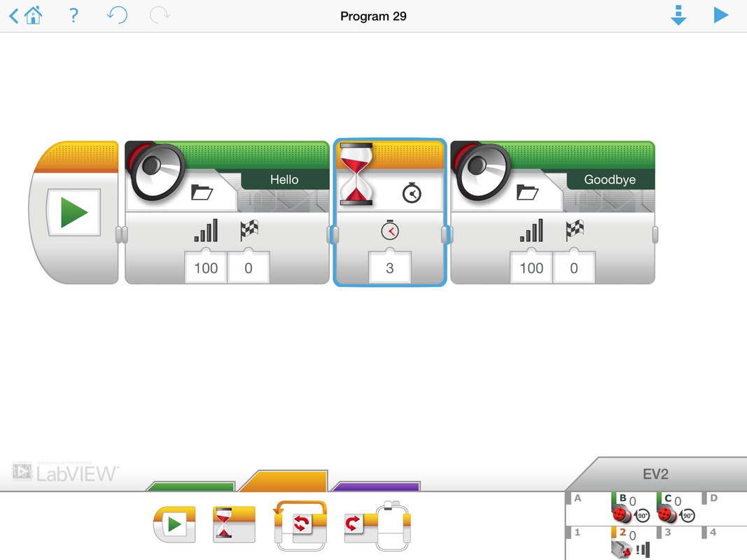Edit the wait time value 3
This screenshot has height=560, width=747.
click(x=390, y=268)
